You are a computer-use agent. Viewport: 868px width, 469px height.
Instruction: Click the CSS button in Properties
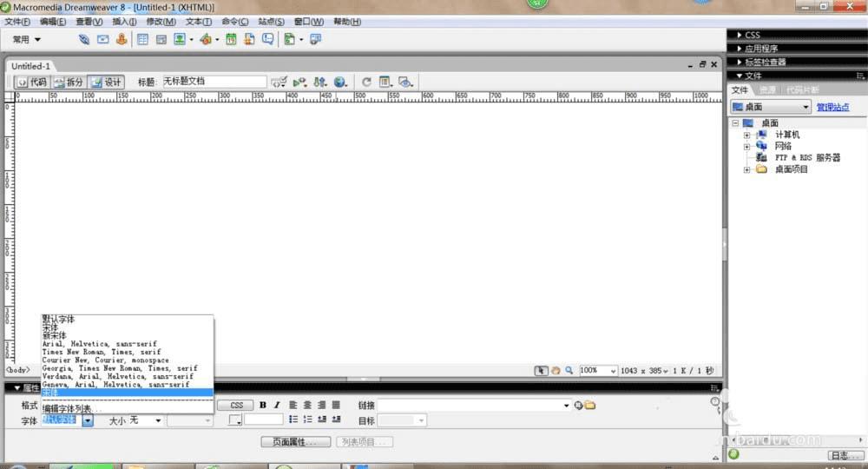[236, 406]
